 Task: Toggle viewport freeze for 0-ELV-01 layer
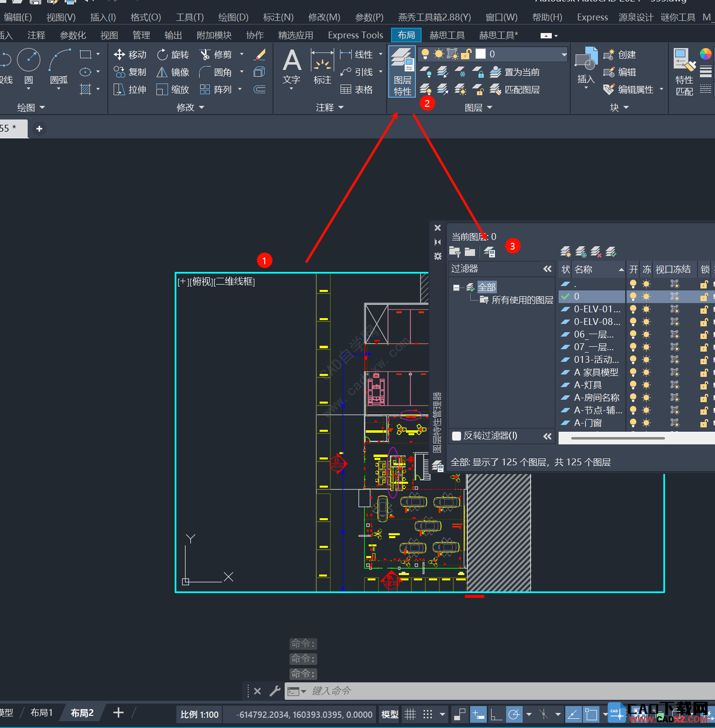[x=675, y=309]
